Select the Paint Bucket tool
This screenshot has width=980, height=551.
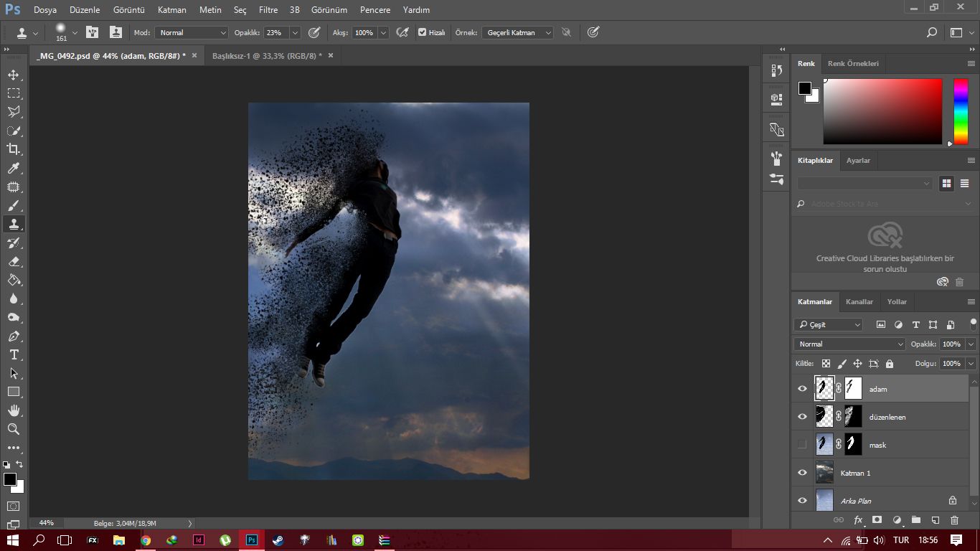14,280
